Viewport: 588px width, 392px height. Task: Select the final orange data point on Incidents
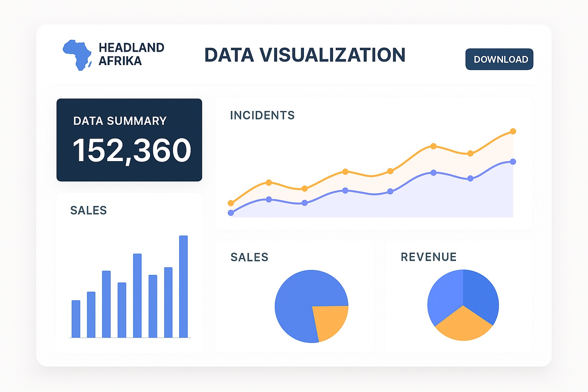(513, 131)
